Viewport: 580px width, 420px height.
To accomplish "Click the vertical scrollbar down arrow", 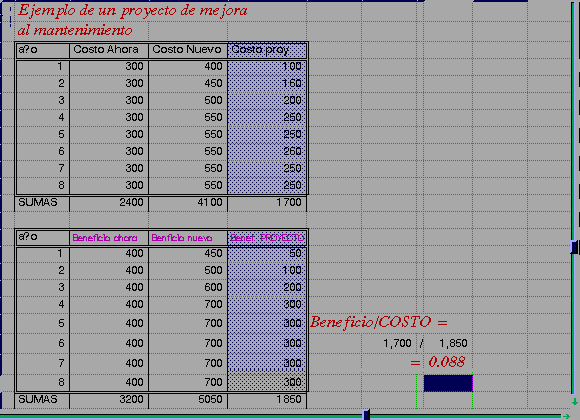I will (574, 401).
